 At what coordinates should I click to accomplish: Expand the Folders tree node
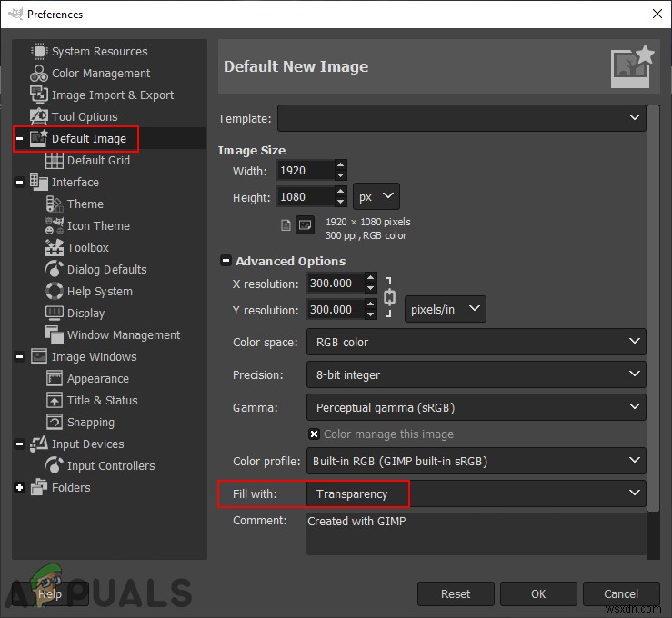coord(19,487)
